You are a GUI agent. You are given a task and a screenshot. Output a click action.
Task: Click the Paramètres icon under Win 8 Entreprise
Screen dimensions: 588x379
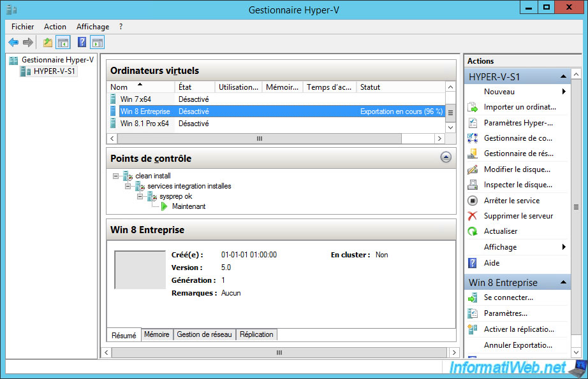point(473,313)
